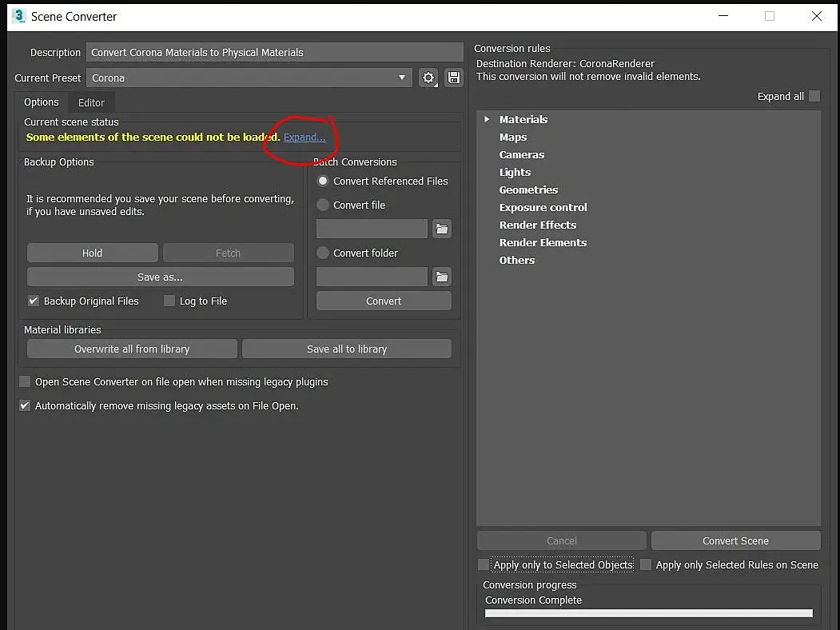The height and width of the screenshot is (630, 840).
Task: Select Convert Referenced Files radio button
Action: [x=323, y=181]
